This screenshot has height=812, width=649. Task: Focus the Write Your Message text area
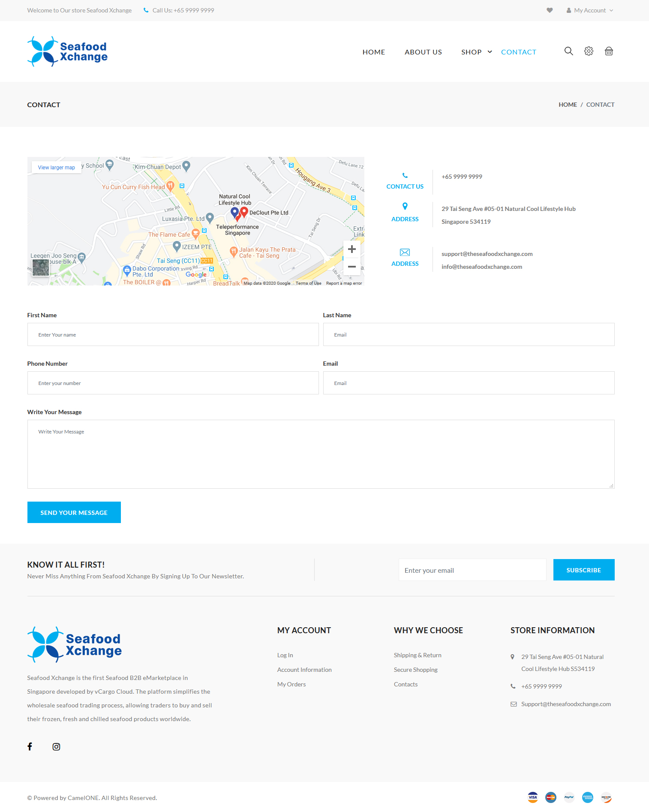[321, 454]
